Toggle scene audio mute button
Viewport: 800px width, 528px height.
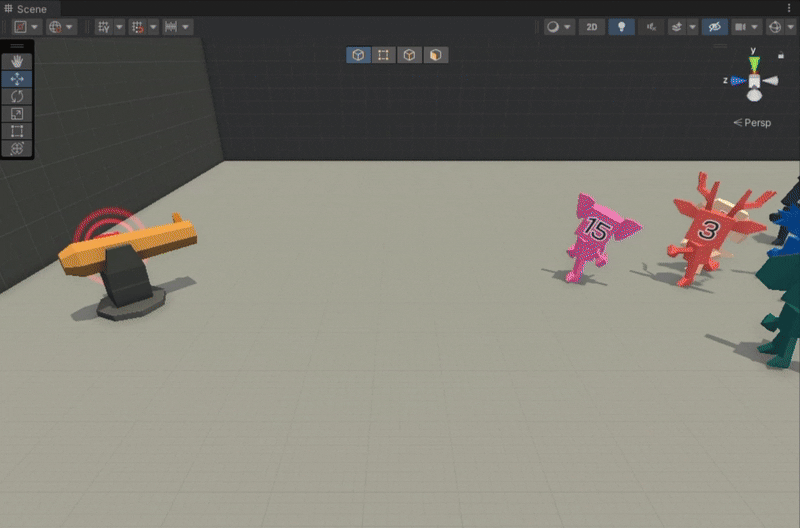[x=652, y=27]
